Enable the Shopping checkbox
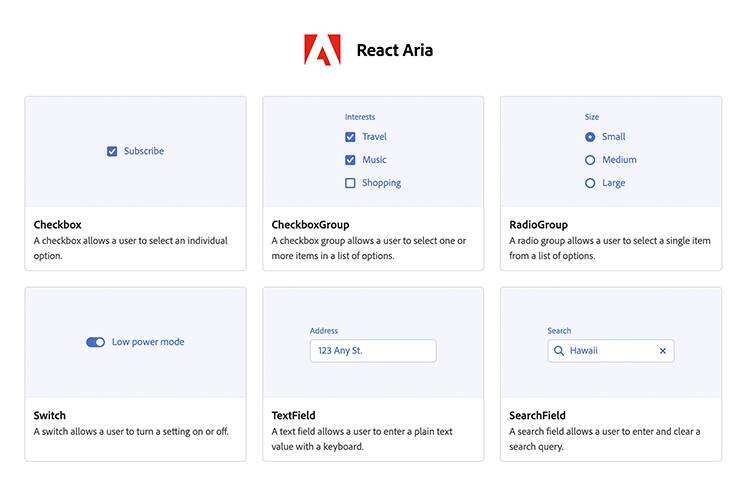This screenshot has height=480, width=750. click(x=350, y=183)
